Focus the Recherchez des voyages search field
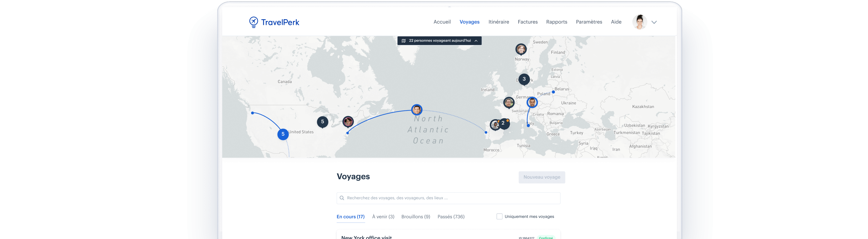Viewport: 868px width, 239px height. click(x=448, y=198)
